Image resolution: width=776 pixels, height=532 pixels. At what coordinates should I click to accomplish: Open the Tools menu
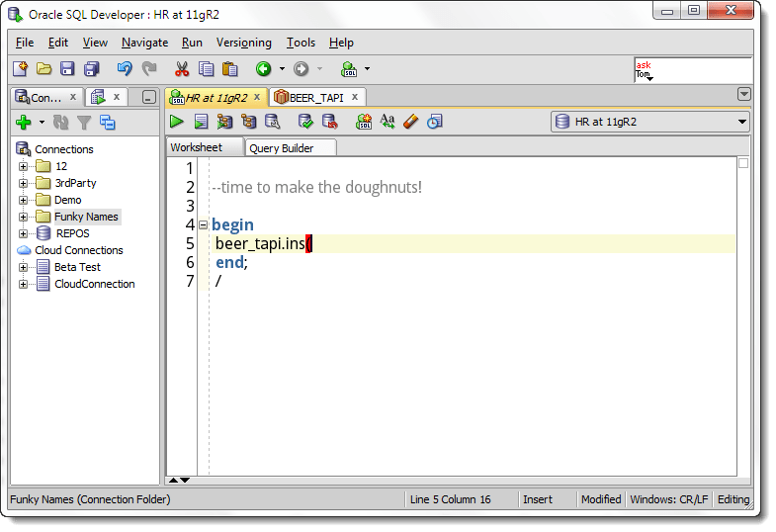[x=301, y=43]
